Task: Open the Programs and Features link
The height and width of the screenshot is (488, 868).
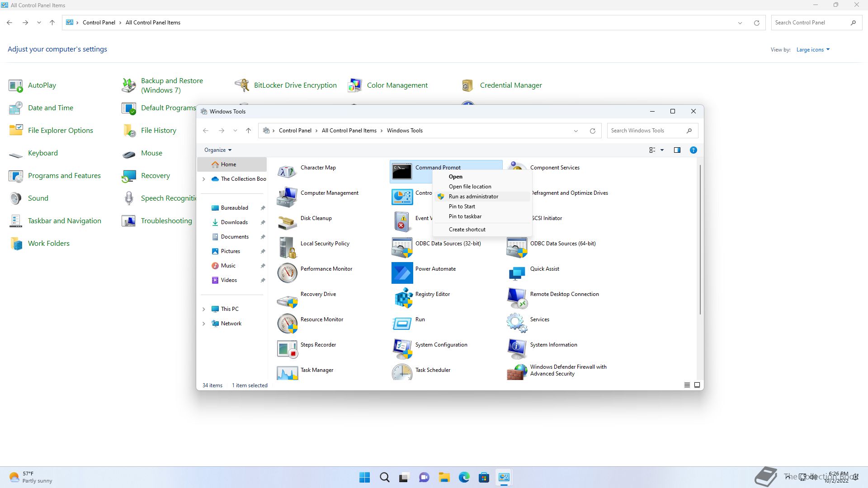Action: coord(64,176)
